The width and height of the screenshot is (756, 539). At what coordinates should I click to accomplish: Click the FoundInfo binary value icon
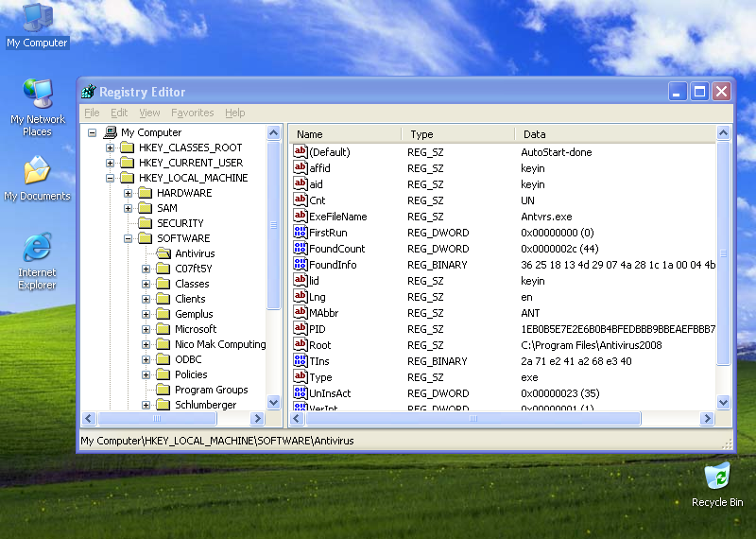pyautogui.click(x=301, y=265)
